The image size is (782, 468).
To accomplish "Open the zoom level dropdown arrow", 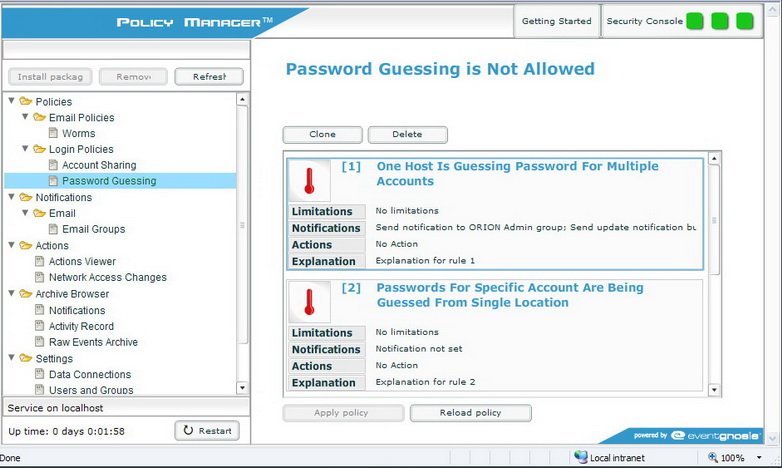I will point(759,458).
